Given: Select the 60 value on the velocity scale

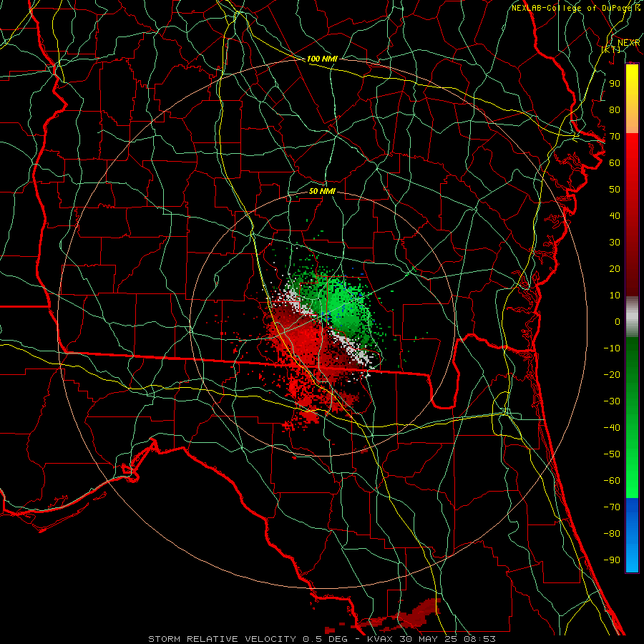Looking at the screenshot, I should tap(615, 162).
